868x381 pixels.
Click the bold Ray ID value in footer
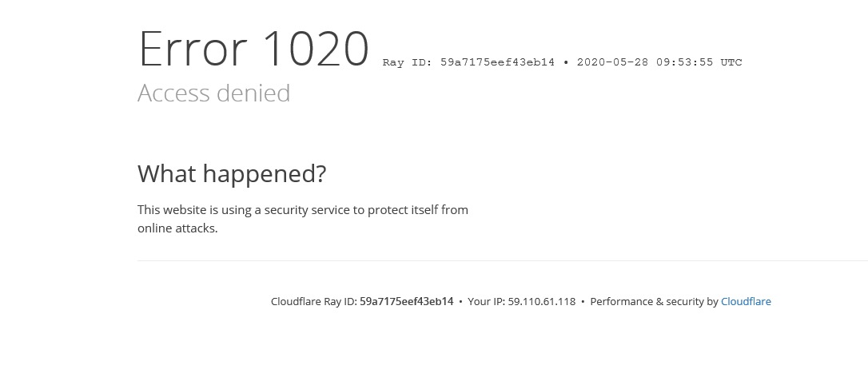coord(406,301)
